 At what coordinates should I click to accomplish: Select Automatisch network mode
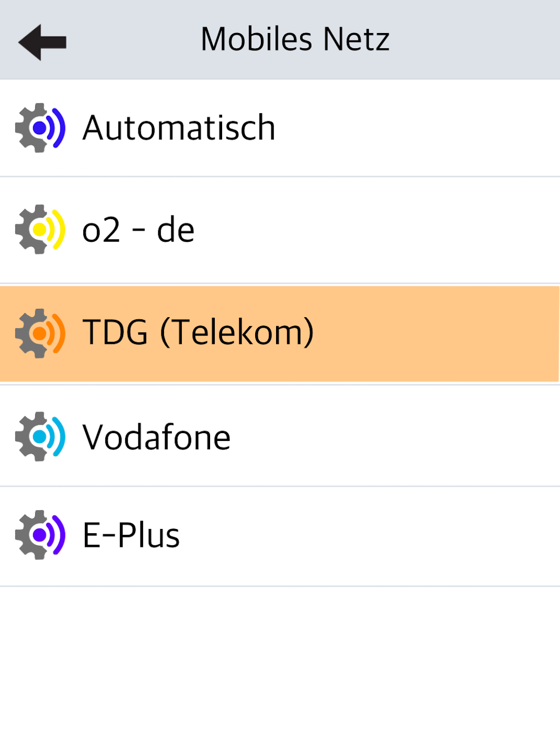(x=179, y=128)
